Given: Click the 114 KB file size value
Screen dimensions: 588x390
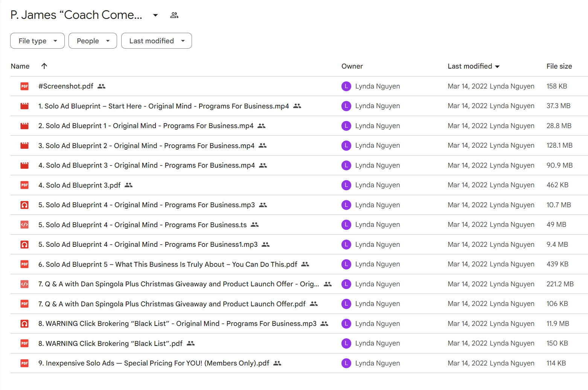Looking at the screenshot, I should pyautogui.click(x=556, y=363).
